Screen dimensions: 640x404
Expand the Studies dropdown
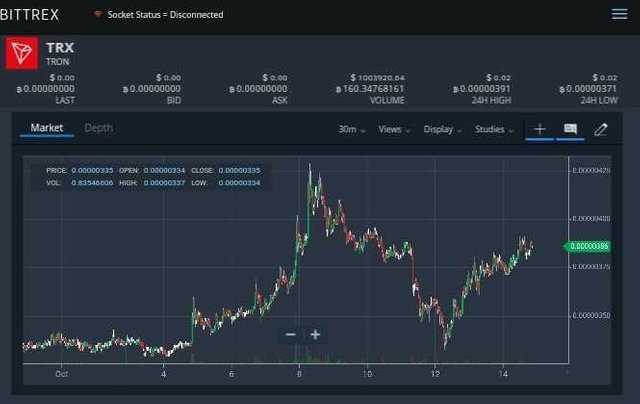494,129
